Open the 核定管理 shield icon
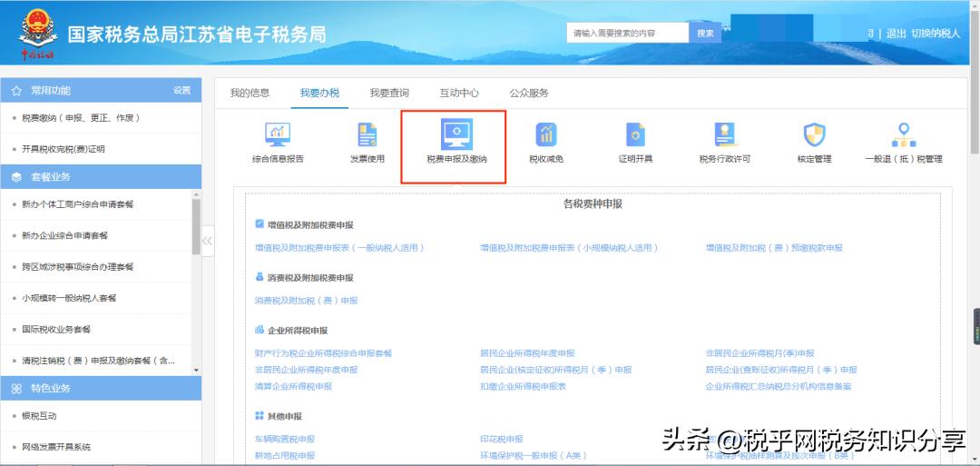 point(814,134)
